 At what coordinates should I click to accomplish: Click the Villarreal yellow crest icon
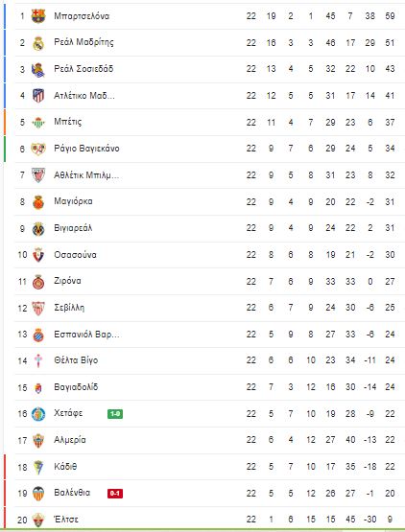coord(38,229)
